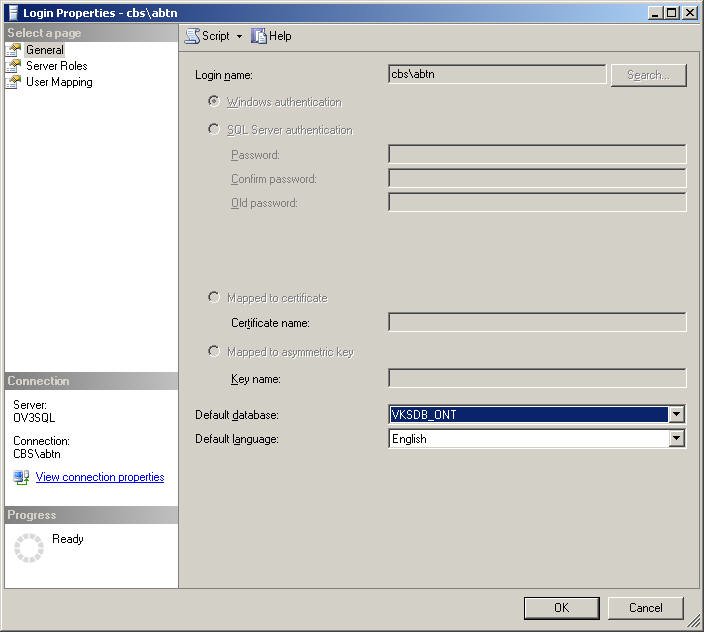Click the General page icon
Viewport: 704px width, 632px height.
[14, 50]
